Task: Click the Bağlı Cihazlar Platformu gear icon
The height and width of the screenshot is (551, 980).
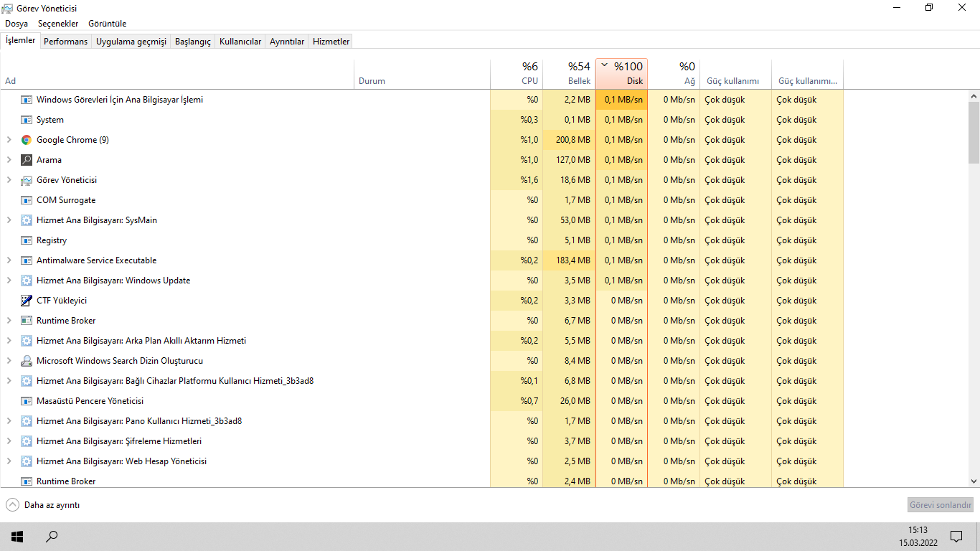Action: (x=27, y=381)
